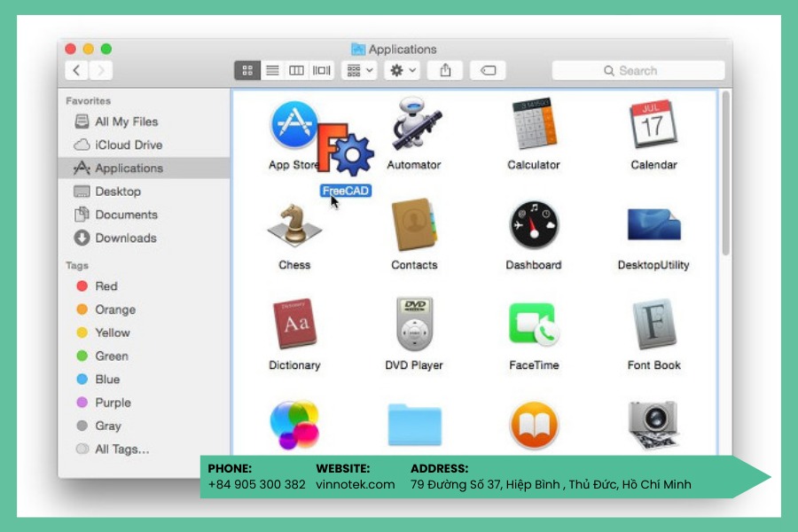Image resolution: width=798 pixels, height=532 pixels.
Task: Open the item arrangement dropdown
Action: tap(360, 70)
